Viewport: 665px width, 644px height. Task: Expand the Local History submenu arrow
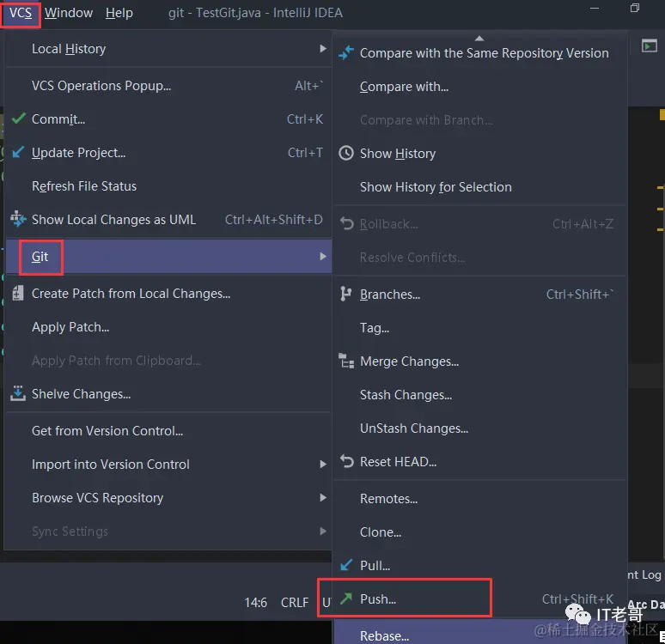click(x=323, y=49)
